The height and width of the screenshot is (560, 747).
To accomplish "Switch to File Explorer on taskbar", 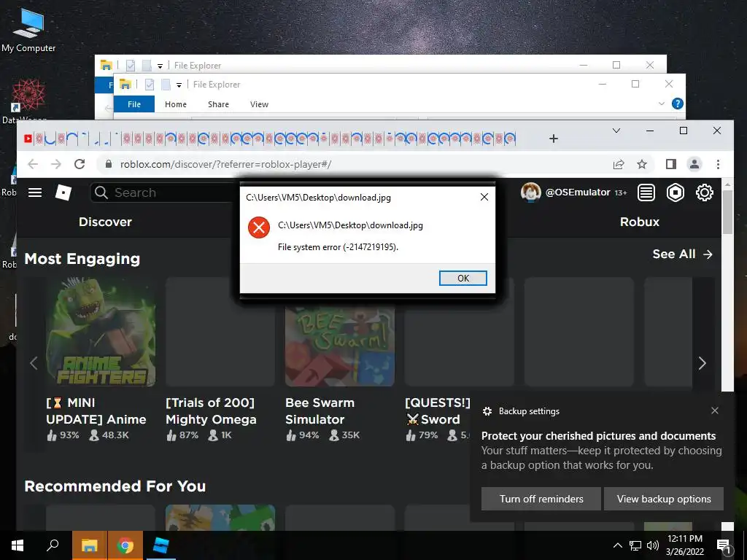I will click(x=89, y=545).
